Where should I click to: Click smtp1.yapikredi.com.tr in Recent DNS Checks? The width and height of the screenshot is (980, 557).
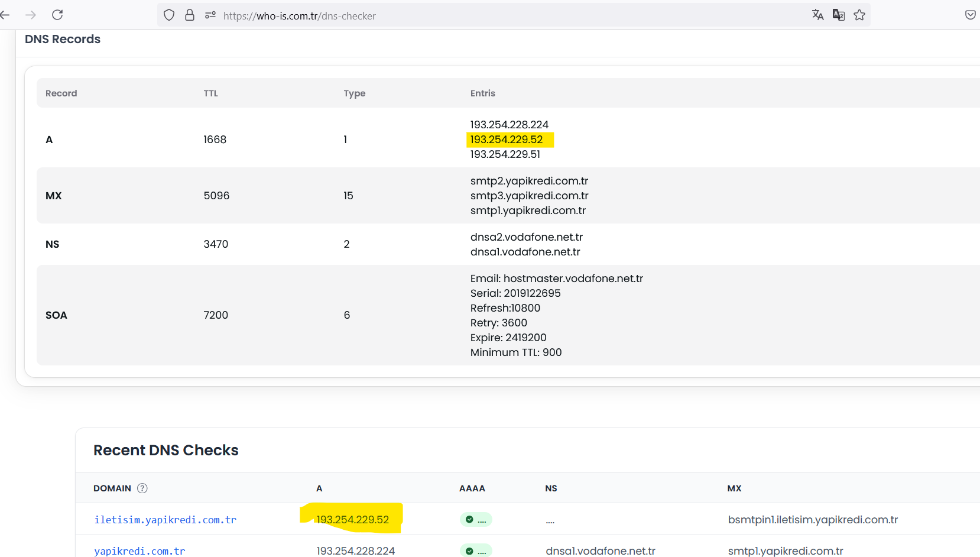pyautogui.click(x=786, y=551)
